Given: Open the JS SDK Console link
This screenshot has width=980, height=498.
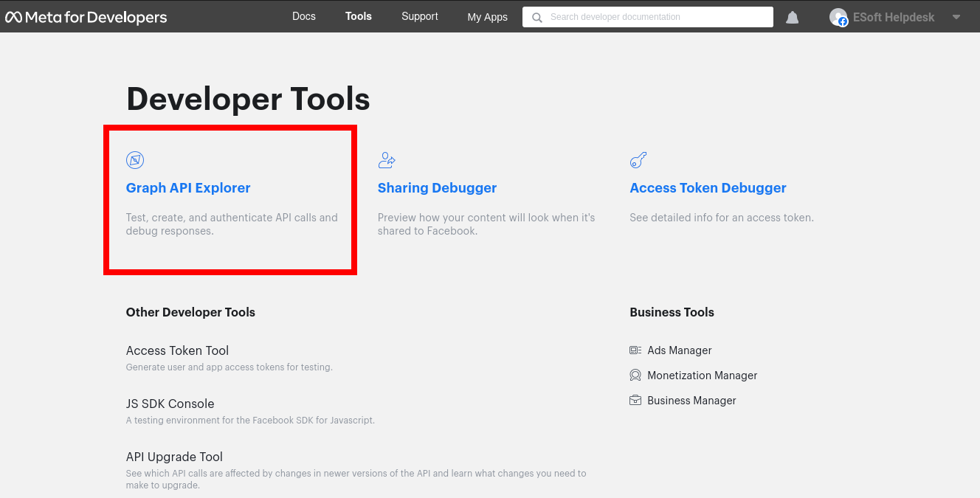Looking at the screenshot, I should [x=170, y=404].
